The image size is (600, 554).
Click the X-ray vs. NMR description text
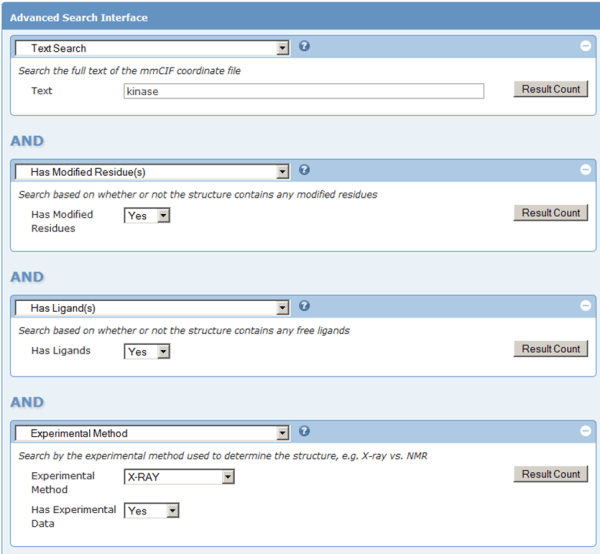[223, 456]
